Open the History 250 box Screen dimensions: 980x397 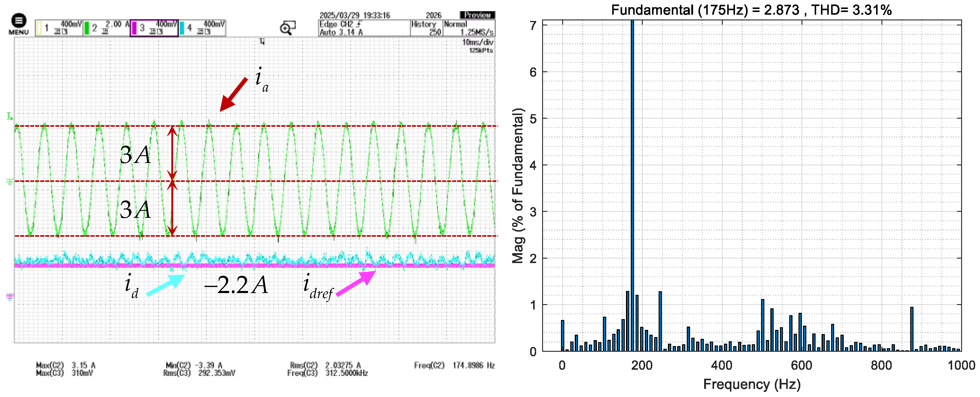pos(427,28)
